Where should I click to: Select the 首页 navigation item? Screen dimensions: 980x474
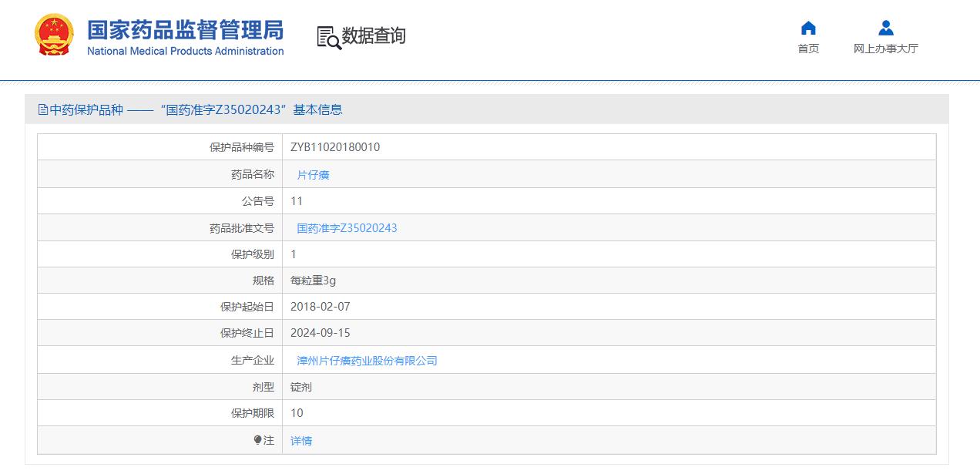click(808, 47)
